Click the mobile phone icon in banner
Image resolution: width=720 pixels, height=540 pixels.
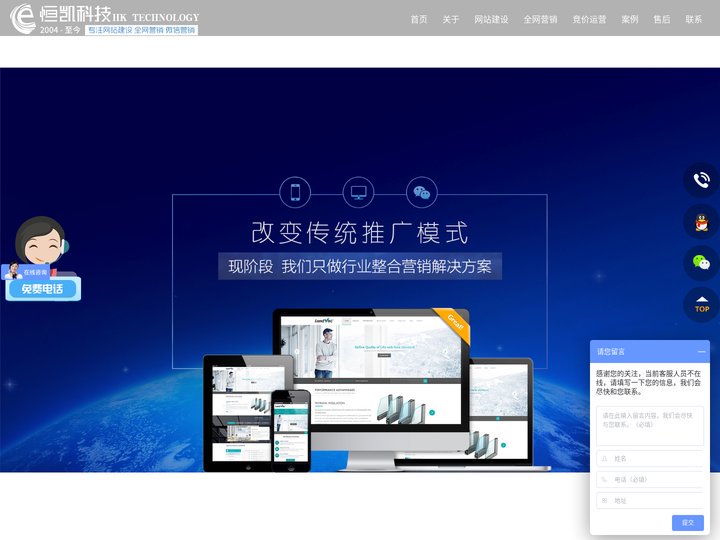click(x=295, y=192)
